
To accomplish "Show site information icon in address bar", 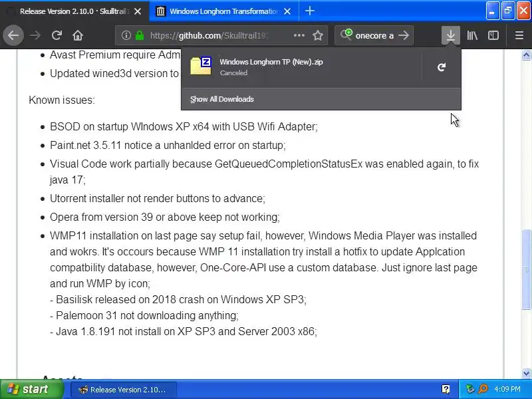I will (126, 35).
